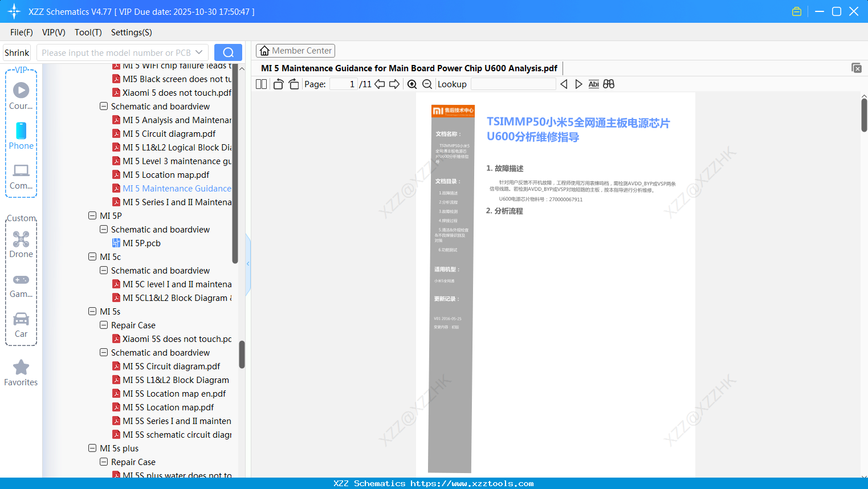This screenshot has height=489, width=868.
Task: Collapse the MI 5s Repair Case section
Action: point(104,325)
